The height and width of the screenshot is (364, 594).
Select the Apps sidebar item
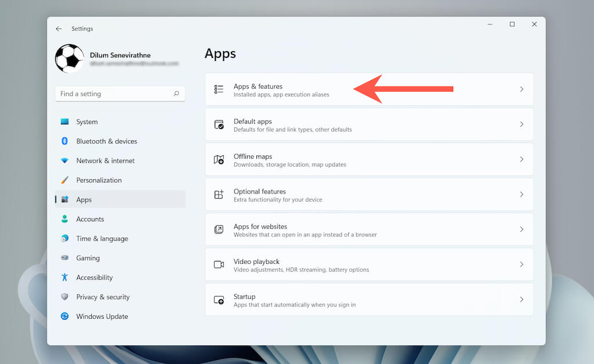(x=120, y=199)
